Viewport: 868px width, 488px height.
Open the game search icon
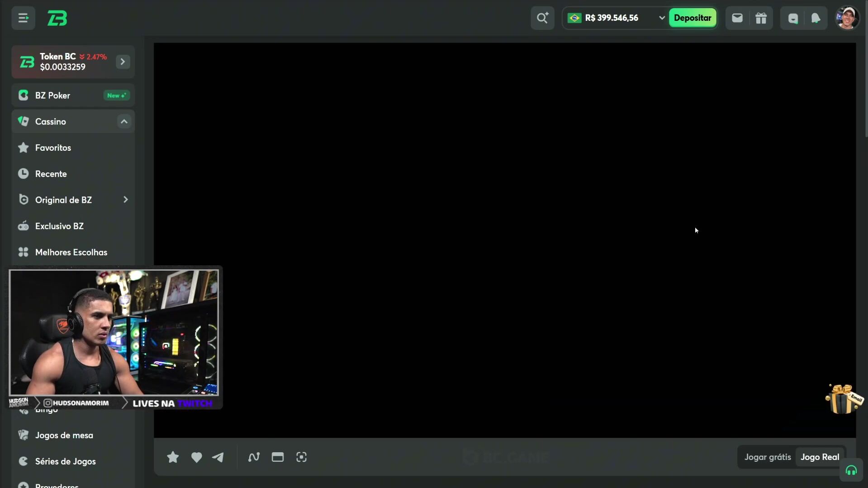pyautogui.click(x=542, y=18)
